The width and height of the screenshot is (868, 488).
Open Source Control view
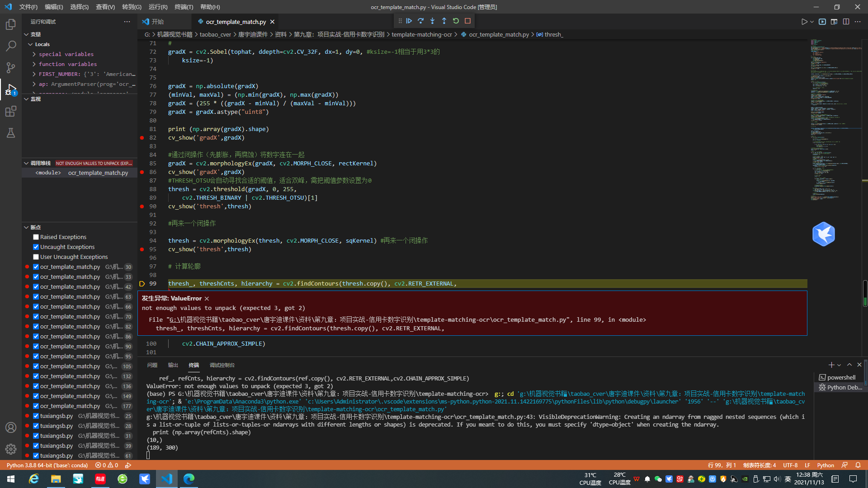[11, 67]
